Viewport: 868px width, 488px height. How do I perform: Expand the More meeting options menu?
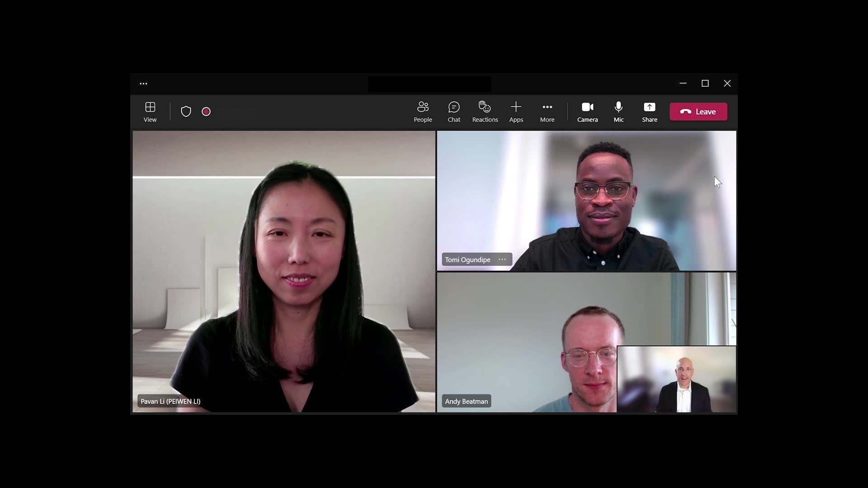pyautogui.click(x=547, y=112)
